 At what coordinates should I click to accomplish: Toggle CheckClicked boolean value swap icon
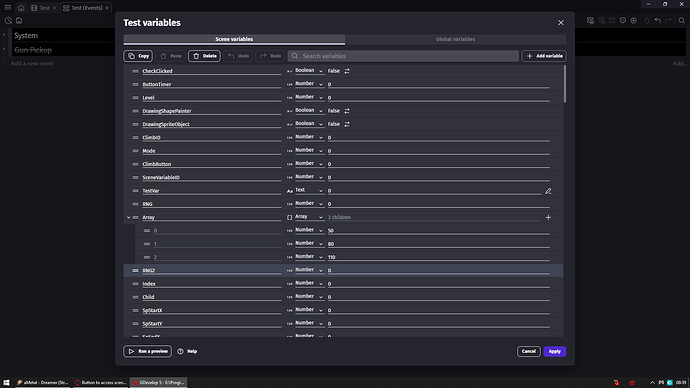(347, 71)
